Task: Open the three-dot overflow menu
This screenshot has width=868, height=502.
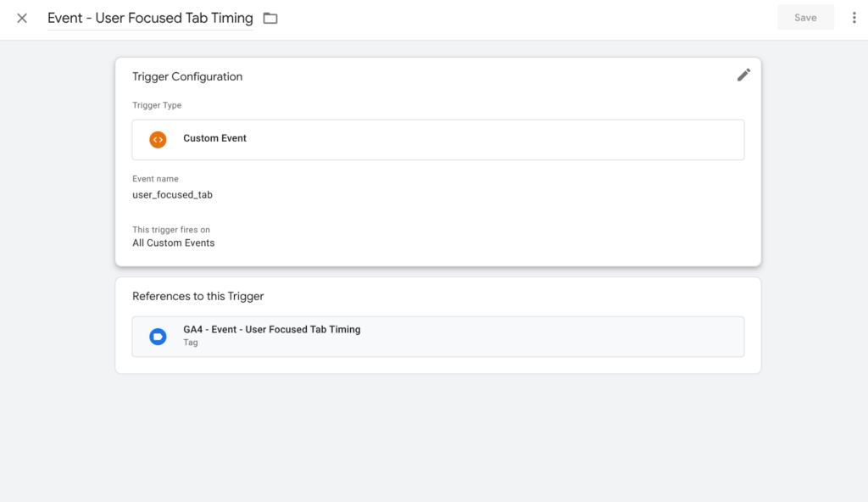Action: [854, 17]
